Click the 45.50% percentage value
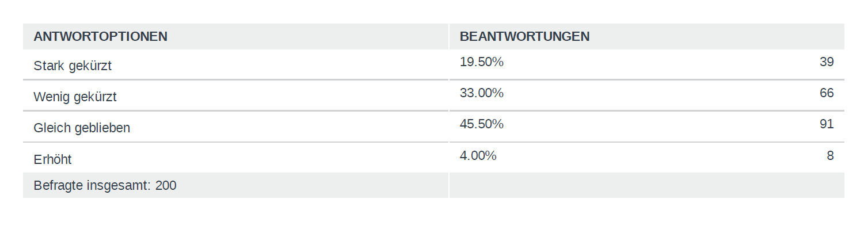The image size is (868, 237). click(482, 124)
